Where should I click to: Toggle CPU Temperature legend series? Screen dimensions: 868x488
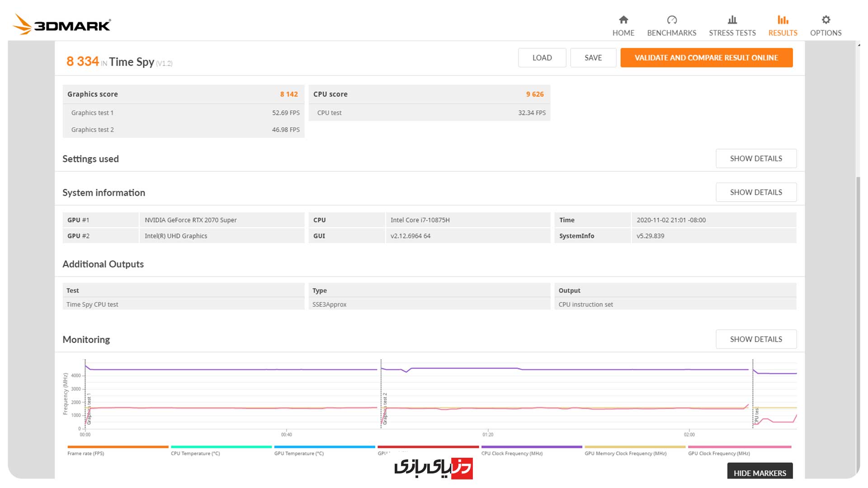[x=195, y=453]
